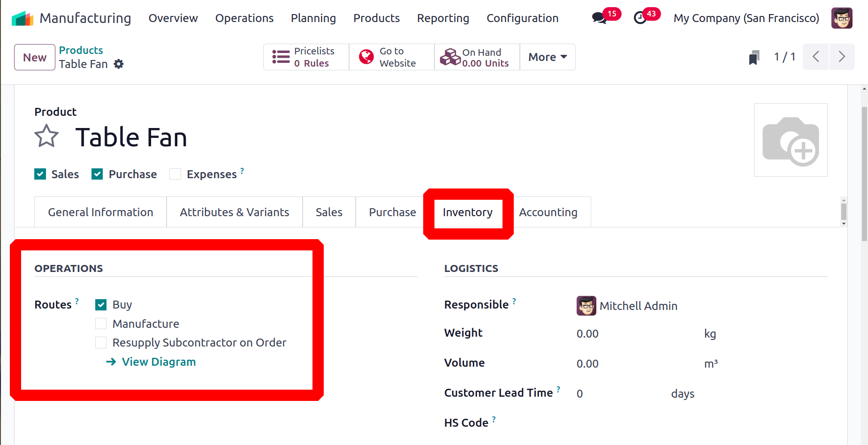Click the Mitchell Admin avatar in Responsible
The width and height of the screenshot is (868, 445).
(x=586, y=306)
